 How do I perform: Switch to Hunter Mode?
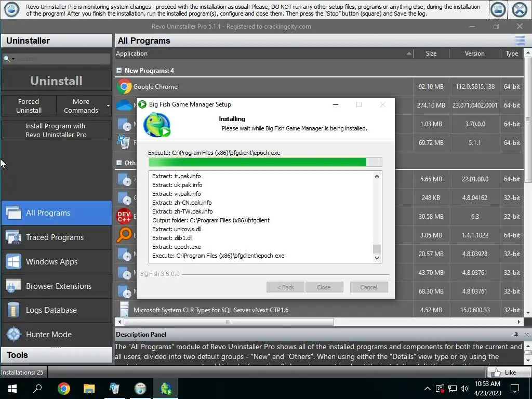(x=56, y=334)
